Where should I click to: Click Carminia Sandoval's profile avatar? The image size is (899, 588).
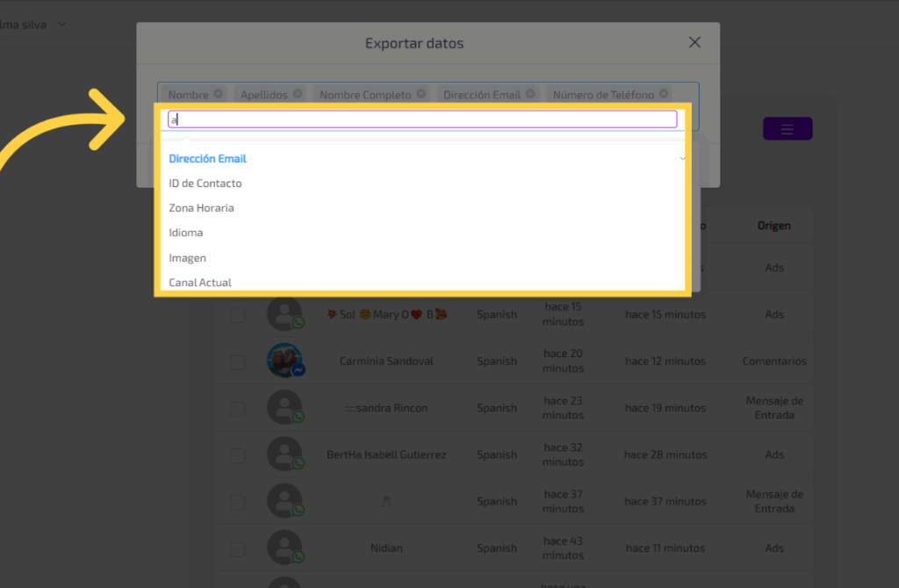tap(284, 361)
